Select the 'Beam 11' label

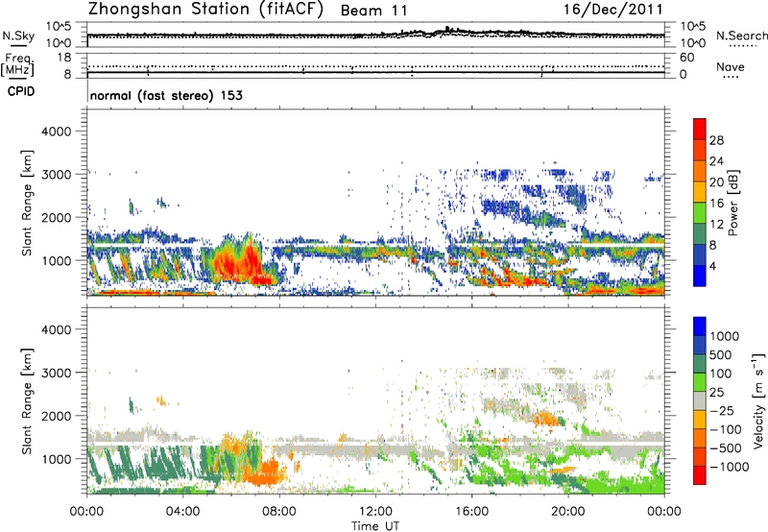click(374, 11)
